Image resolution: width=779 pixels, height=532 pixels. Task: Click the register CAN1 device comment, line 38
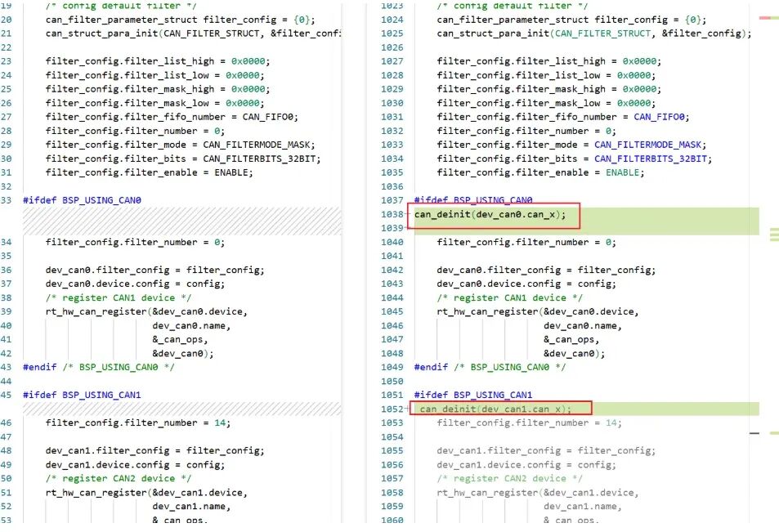pyautogui.click(x=119, y=297)
